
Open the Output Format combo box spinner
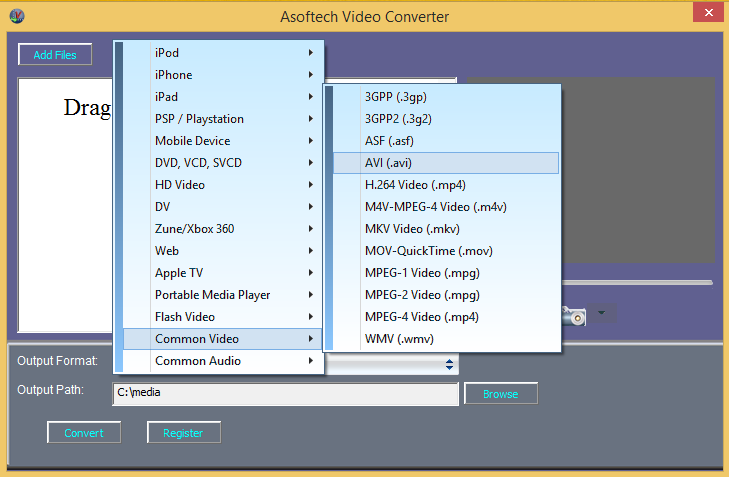point(449,364)
